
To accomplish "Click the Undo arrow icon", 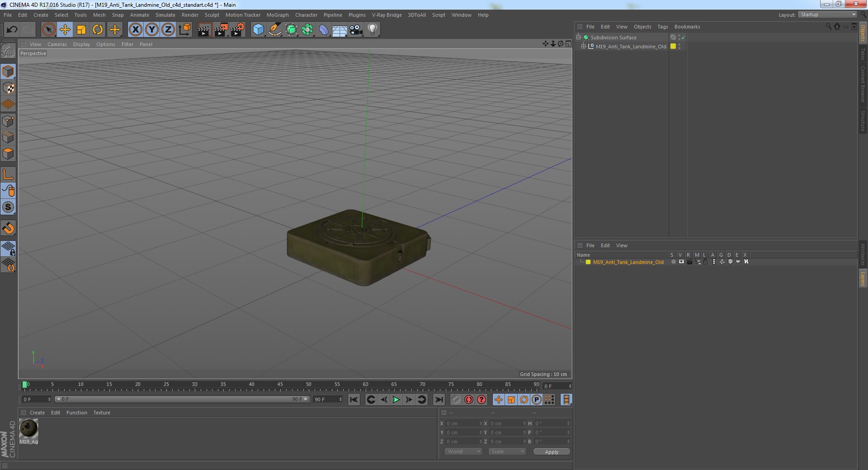I will click(12, 30).
